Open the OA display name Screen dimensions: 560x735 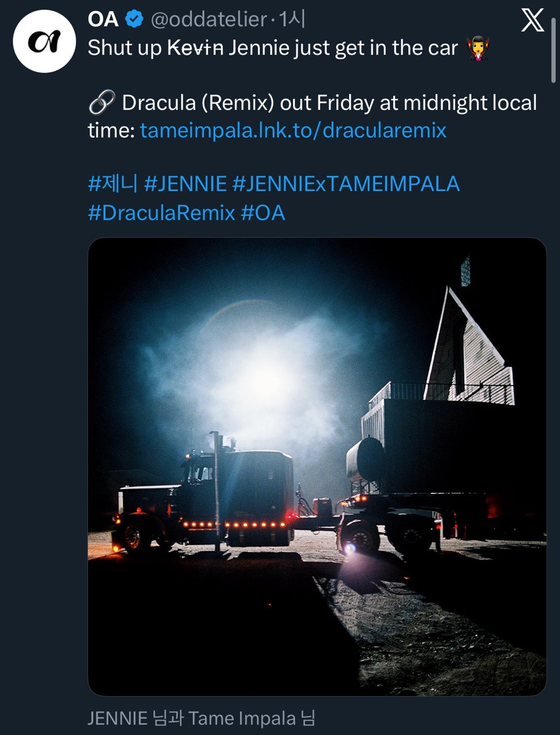(x=103, y=19)
